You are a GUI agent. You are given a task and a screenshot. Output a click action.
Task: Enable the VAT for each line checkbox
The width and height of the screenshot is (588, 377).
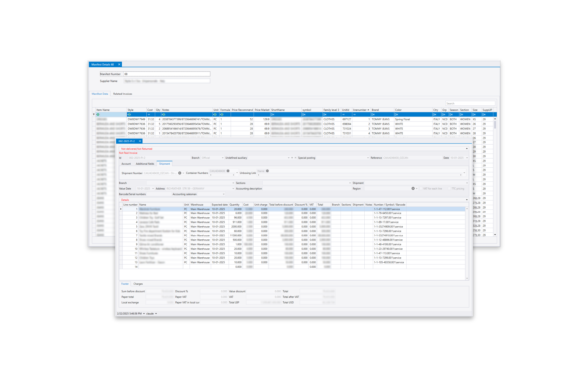[421, 188]
